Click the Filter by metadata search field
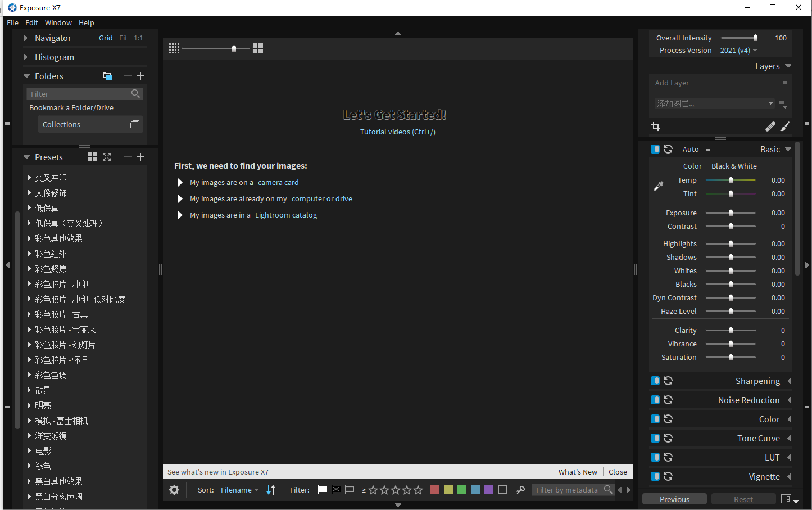The width and height of the screenshot is (812, 510). click(x=567, y=490)
